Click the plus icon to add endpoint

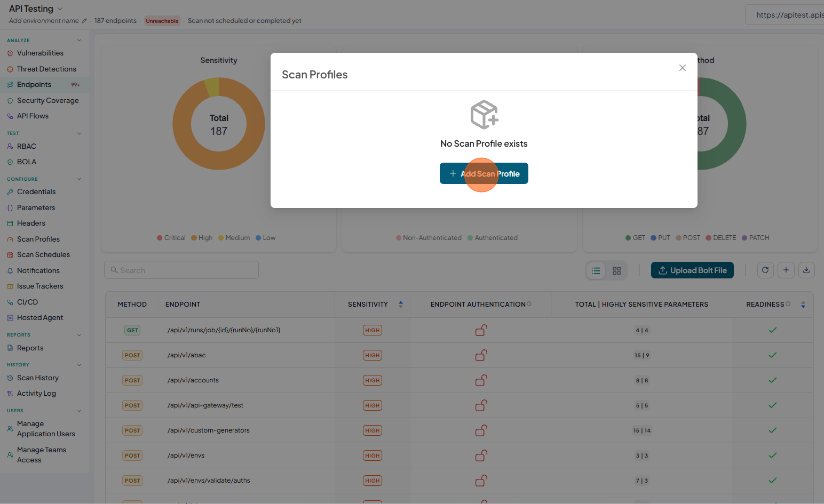click(x=786, y=270)
